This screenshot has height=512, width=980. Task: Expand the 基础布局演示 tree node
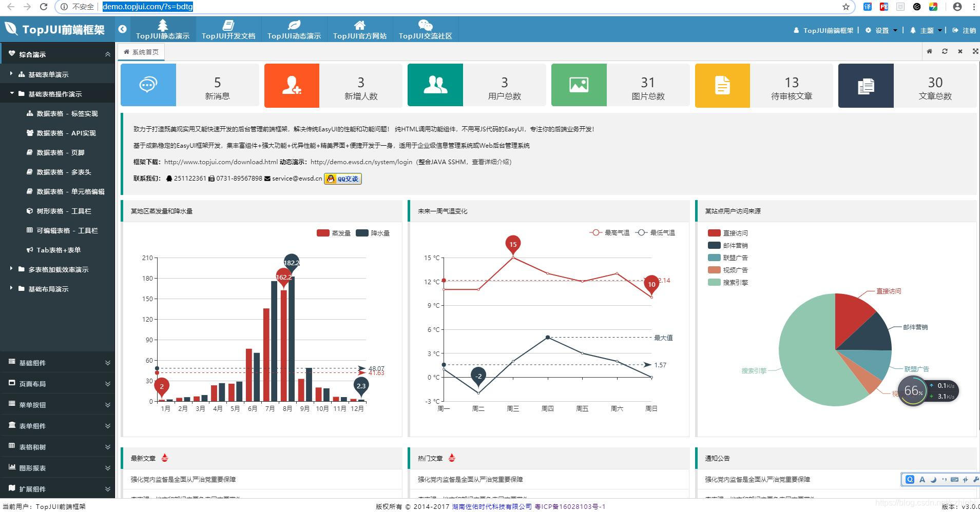tap(11, 288)
